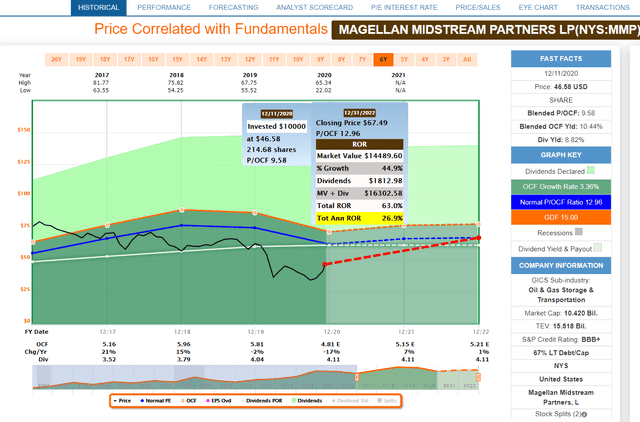The image size is (640, 422).
Task: Toggle Dividends POR in the legend
Action: pos(262,401)
